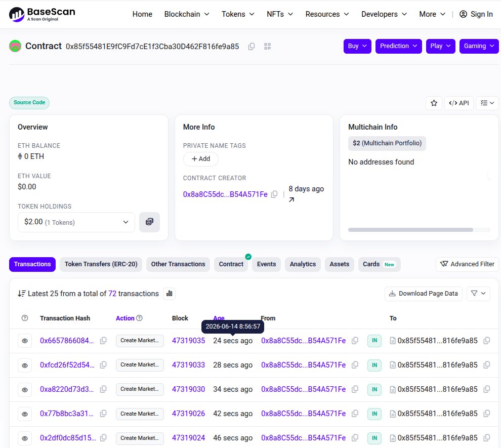The height and width of the screenshot is (448, 501).
Task: Copy From address in block 47319030 row
Action: [x=355, y=389]
